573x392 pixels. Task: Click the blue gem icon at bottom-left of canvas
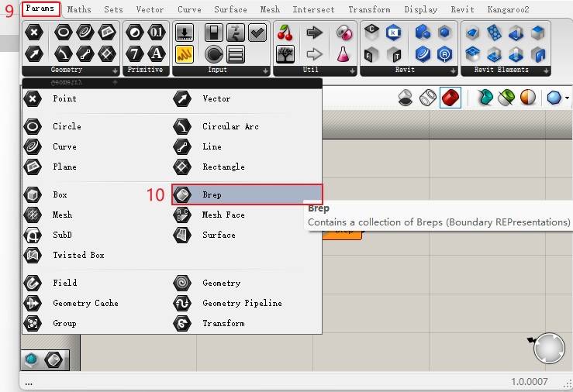(32, 360)
